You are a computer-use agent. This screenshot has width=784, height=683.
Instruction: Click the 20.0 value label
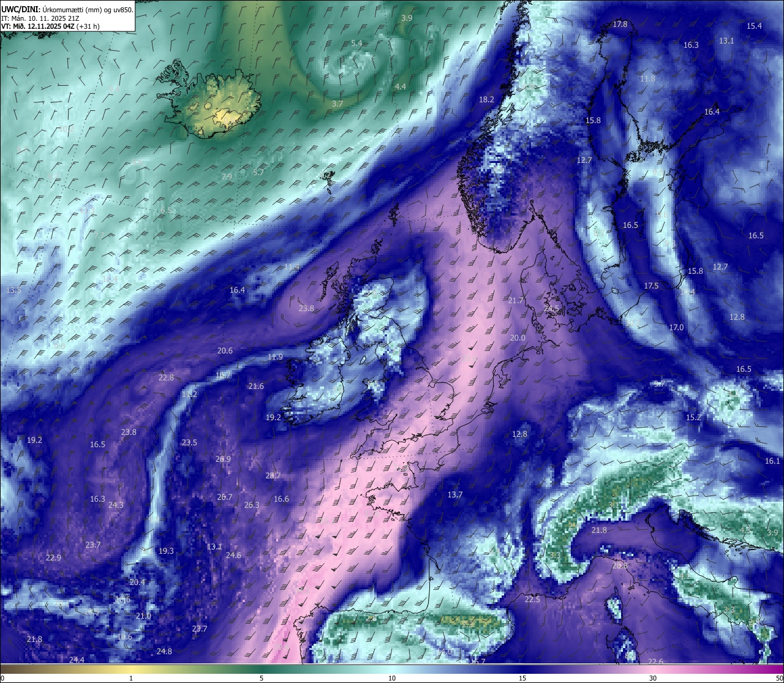[x=518, y=338]
